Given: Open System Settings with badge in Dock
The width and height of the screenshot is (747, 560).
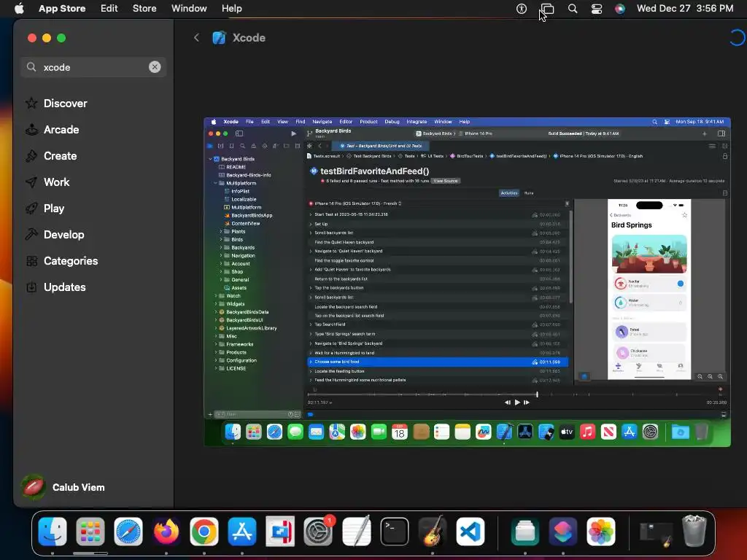Looking at the screenshot, I should 318,532.
